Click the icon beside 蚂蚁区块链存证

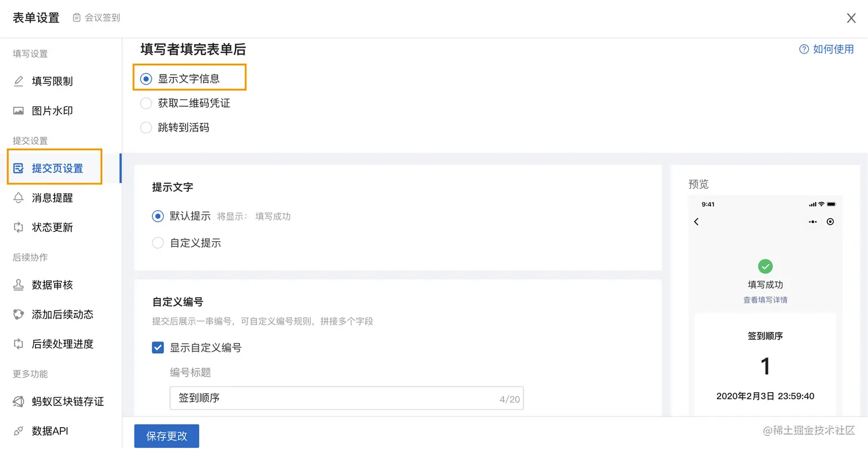(x=19, y=401)
